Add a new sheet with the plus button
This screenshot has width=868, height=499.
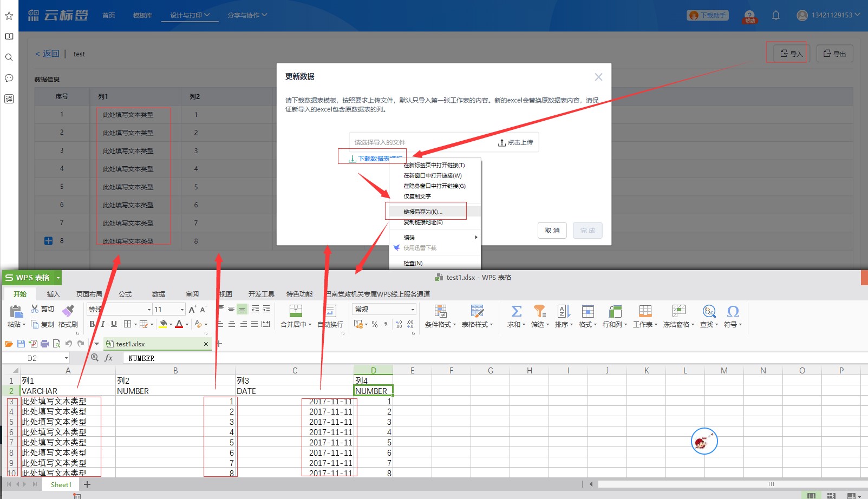pyautogui.click(x=87, y=484)
